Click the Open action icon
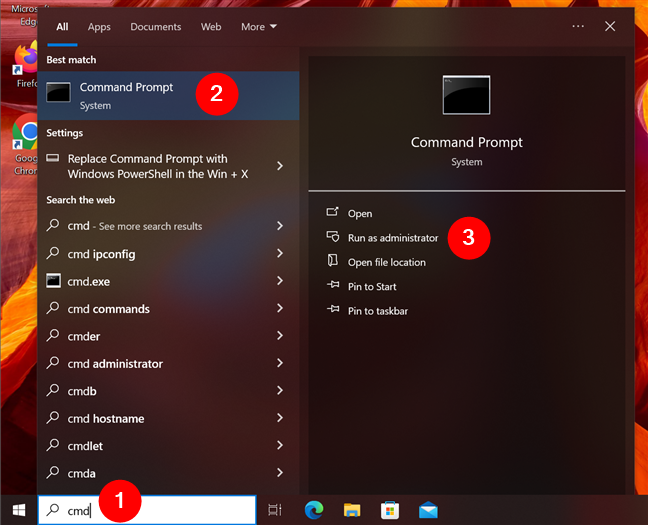 pyautogui.click(x=333, y=212)
